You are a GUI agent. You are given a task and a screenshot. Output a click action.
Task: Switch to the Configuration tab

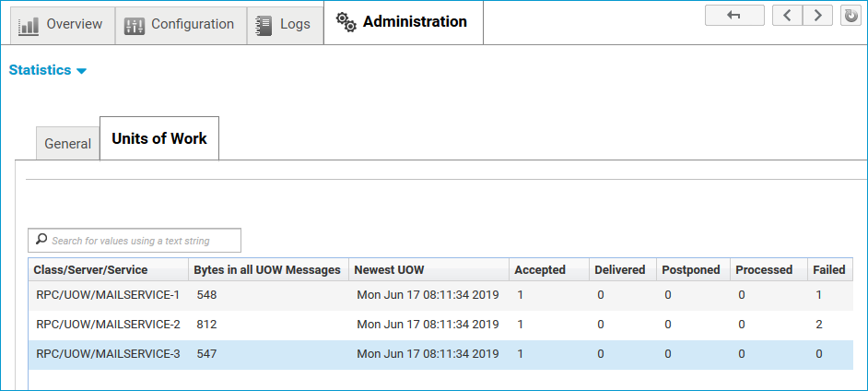pos(181,24)
